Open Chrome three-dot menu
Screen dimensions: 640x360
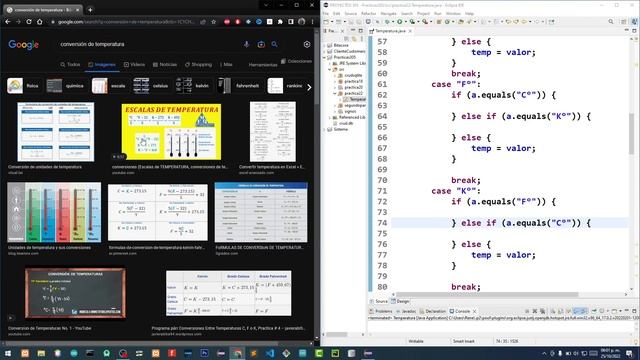click(312, 22)
